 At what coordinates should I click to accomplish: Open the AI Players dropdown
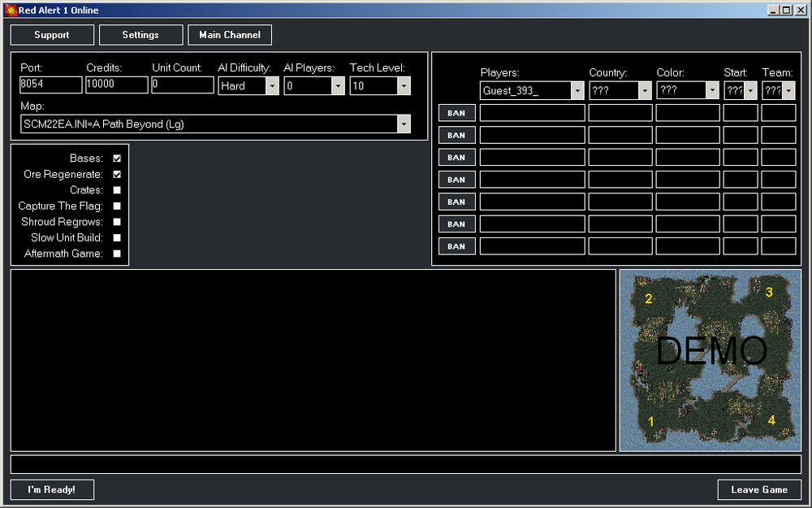pos(338,86)
